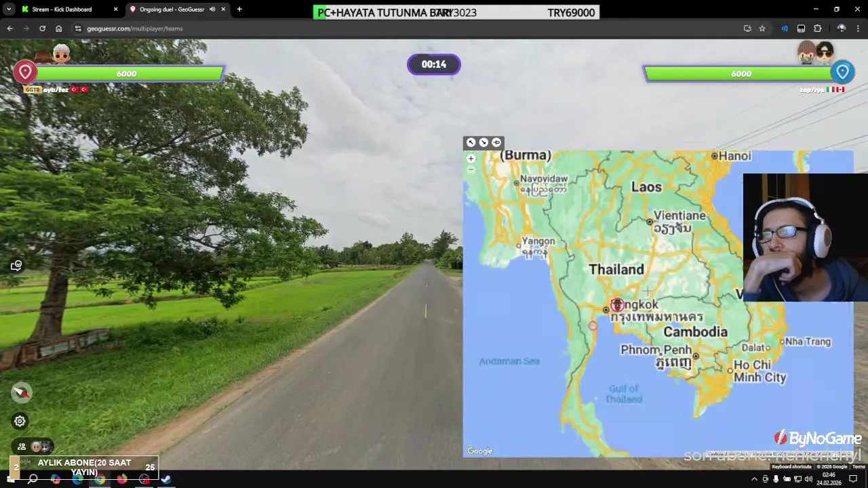Mute the GeoGuessr tab audio icon

tap(212, 9)
